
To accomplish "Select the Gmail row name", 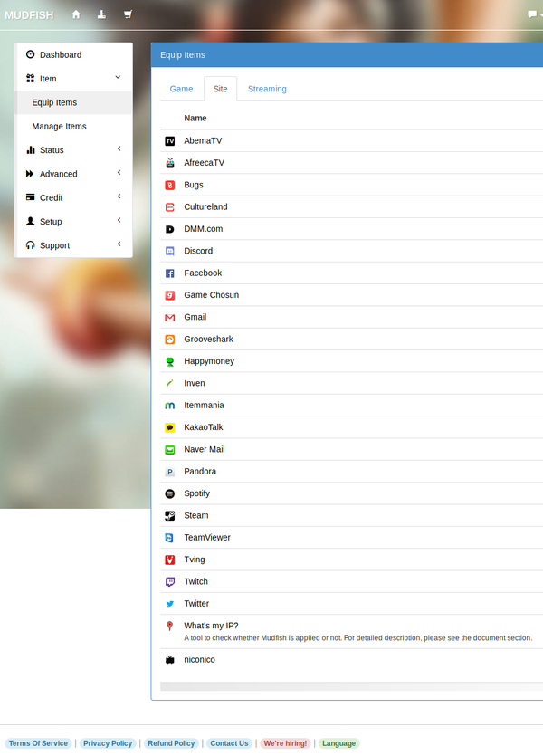I will (x=195, y=317).
